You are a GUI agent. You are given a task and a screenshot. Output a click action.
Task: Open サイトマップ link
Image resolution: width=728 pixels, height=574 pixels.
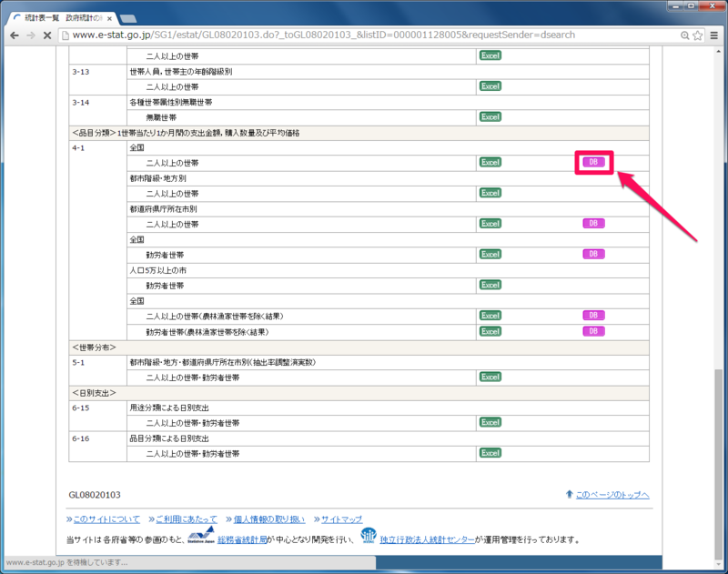click(342, 519)
